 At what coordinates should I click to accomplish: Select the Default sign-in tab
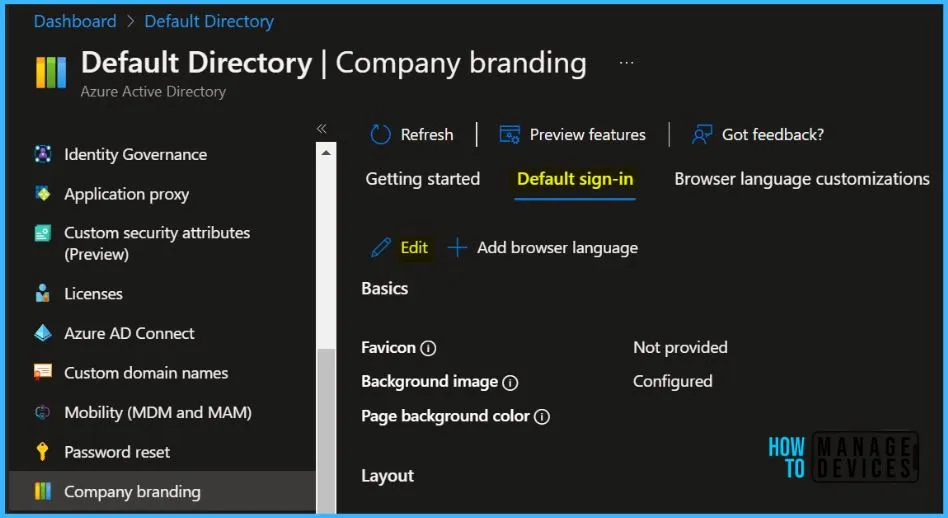[x=575, y=179]
